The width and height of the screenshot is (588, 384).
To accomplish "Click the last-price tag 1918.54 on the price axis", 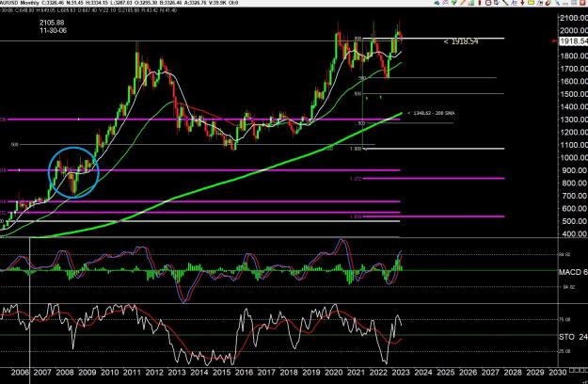I will coord(573,40).
